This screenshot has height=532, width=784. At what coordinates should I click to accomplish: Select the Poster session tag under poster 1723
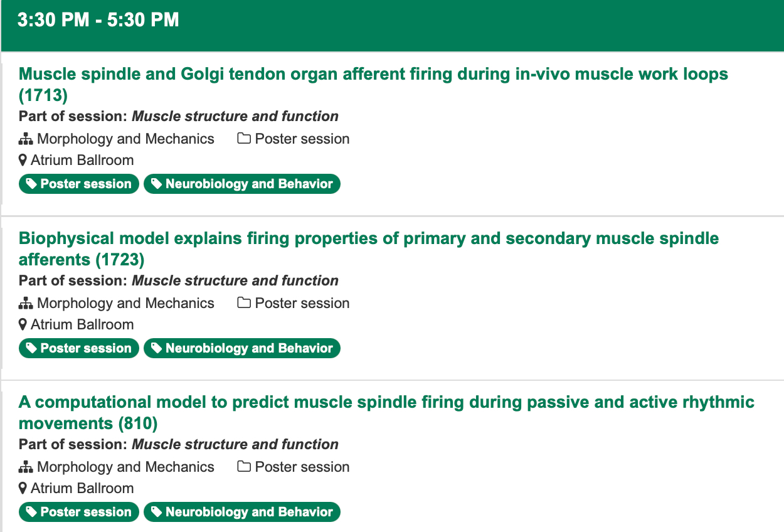(x=79, y=348)
